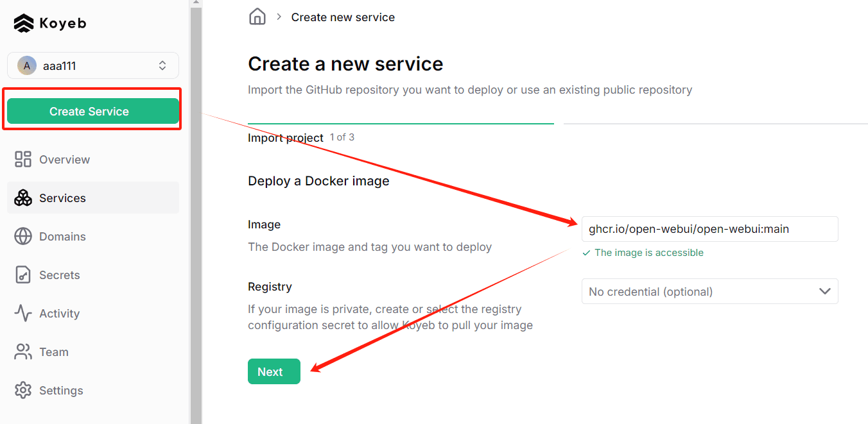Go to Team in the sidebar
The width and height of the screenshot is (868, 424).
(93, 352)
